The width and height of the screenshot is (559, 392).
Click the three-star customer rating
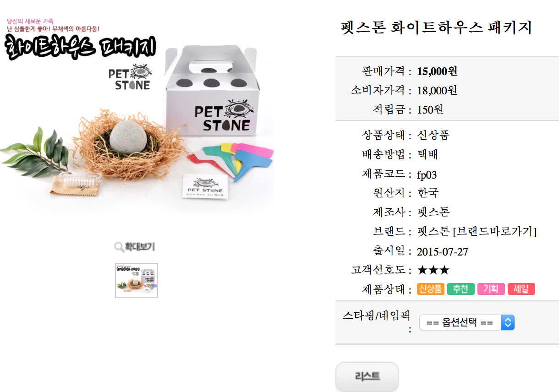click(433, 270)
